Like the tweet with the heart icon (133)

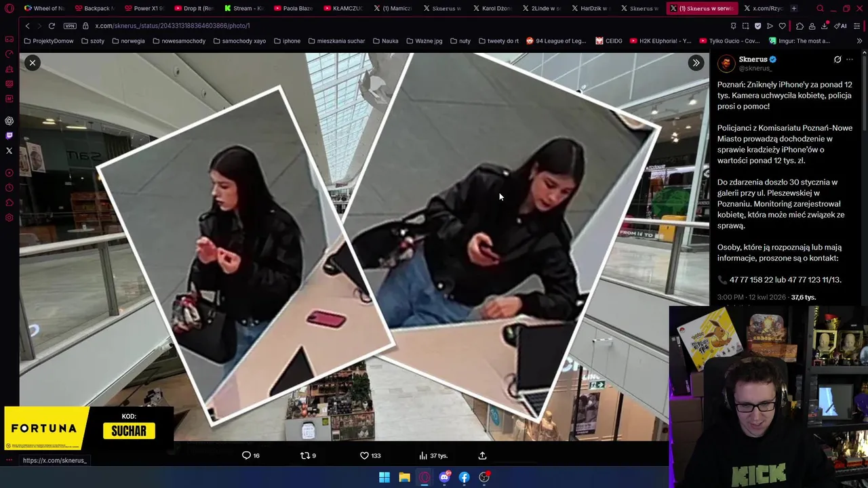click(370, 455)
